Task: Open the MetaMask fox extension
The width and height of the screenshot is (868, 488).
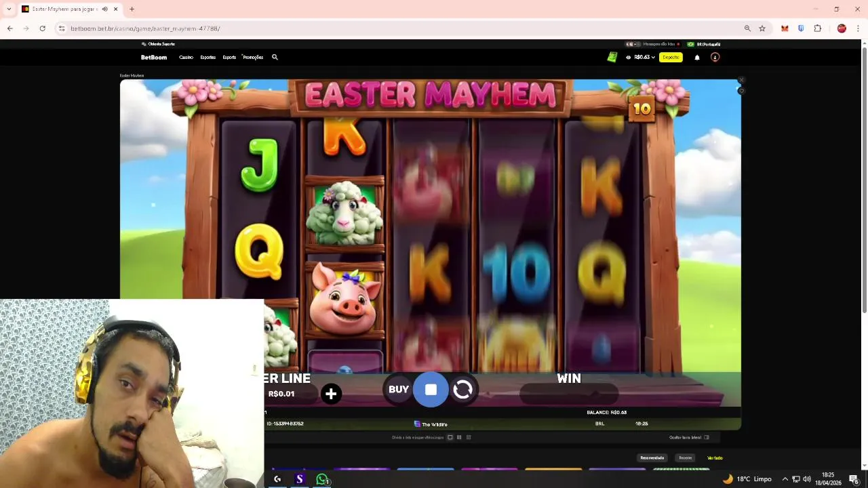Action: (785, 28)
